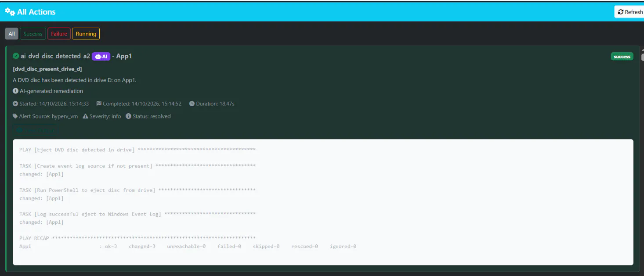Click the info icon beside AI-generated remediation
This screenshot has height=276, width=644.
pos(16,91)
